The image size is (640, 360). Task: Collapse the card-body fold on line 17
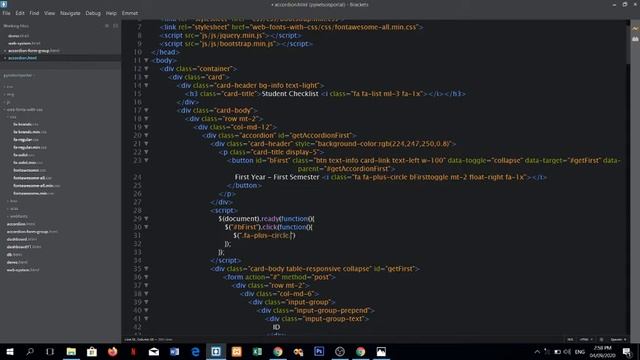[x=147, y=110]
